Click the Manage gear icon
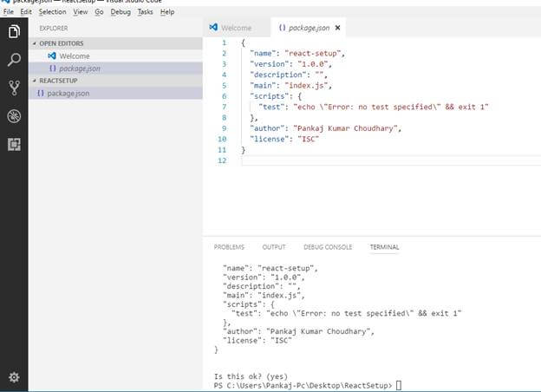This screenshot has height=392, width=541. point(13,377)
